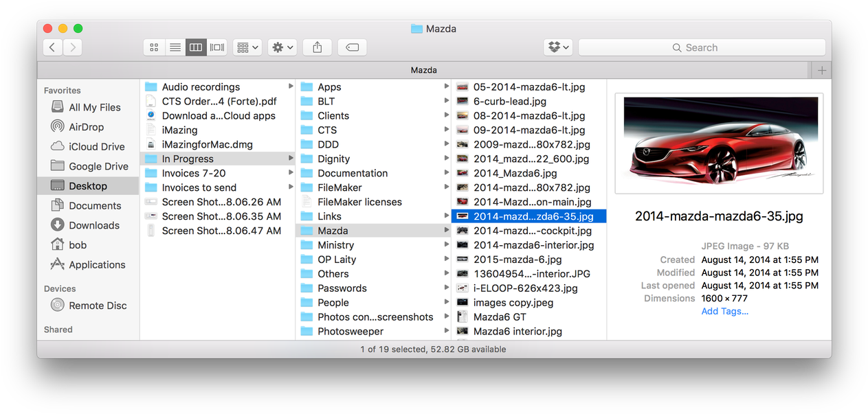Switch to column view

tap(196, 47)
